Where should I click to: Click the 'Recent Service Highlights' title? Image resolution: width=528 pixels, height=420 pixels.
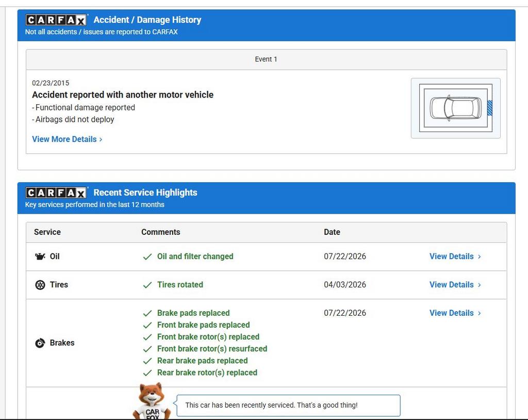tap(145, 193)
